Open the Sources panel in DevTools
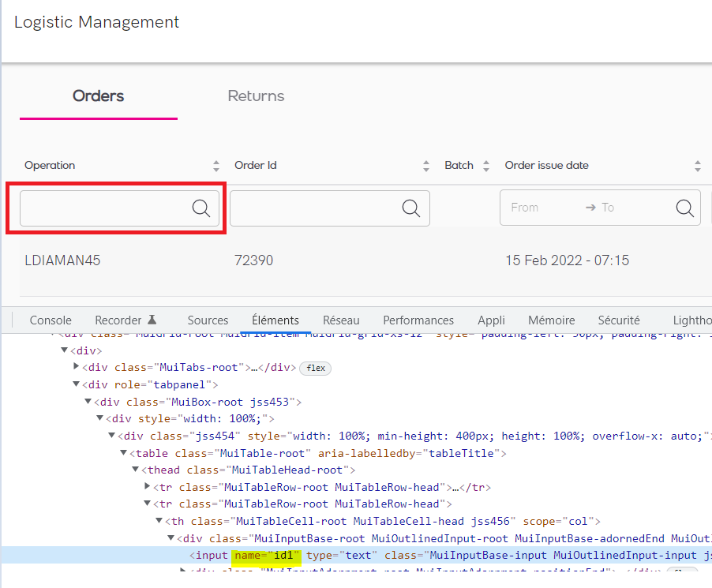The width and height of the screenshot is (712, 588). point(207,320)
